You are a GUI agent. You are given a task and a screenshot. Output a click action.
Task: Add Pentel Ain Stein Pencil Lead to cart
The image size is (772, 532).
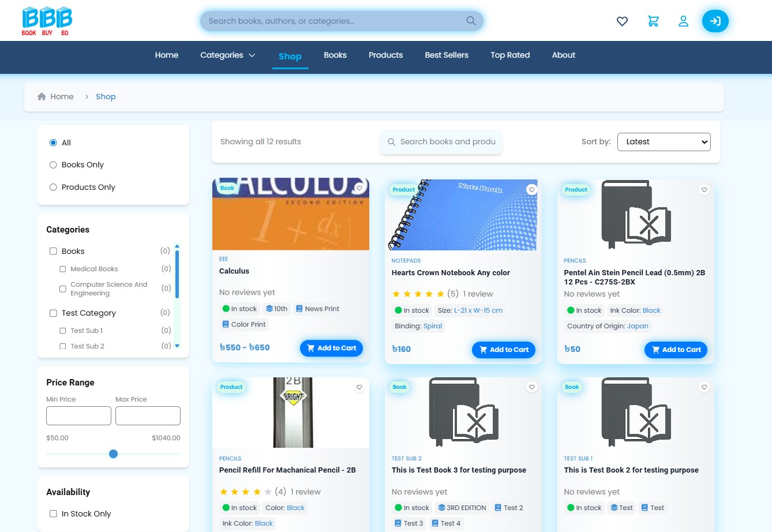pyautogui.click(x=675, y=350)
